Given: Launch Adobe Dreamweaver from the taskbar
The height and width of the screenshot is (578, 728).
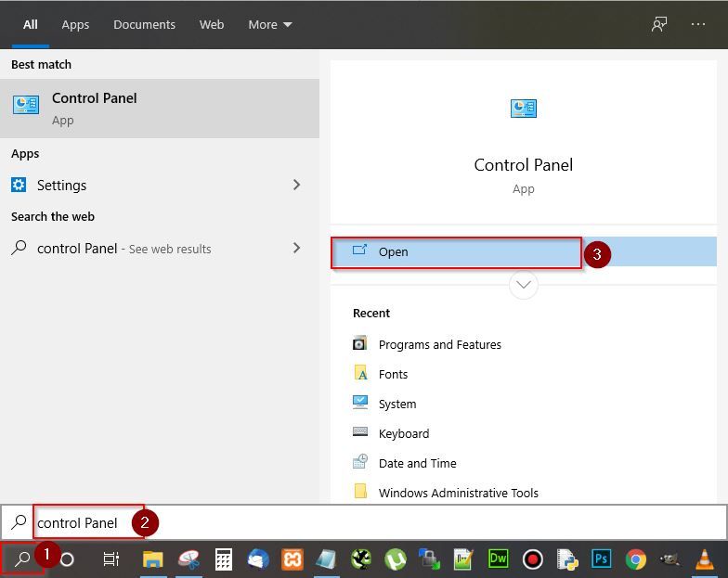Looking at the screenshot, I should tap(498, 559).
